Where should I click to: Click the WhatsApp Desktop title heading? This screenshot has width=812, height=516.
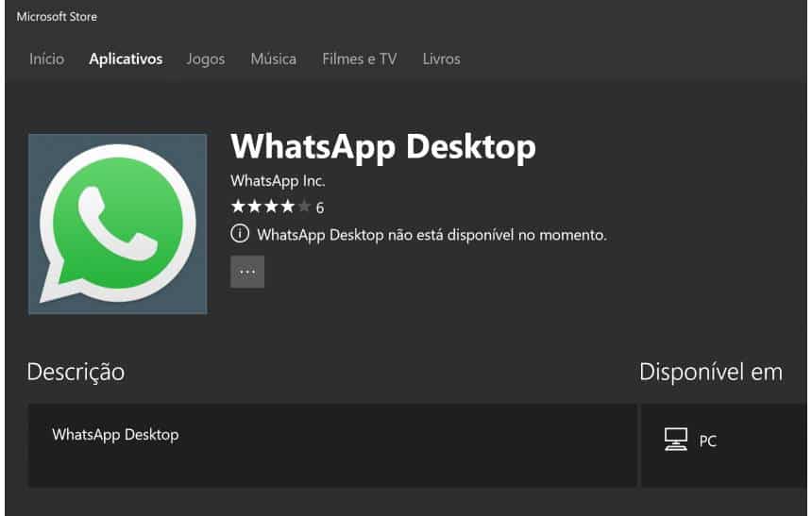coord(383,147)
